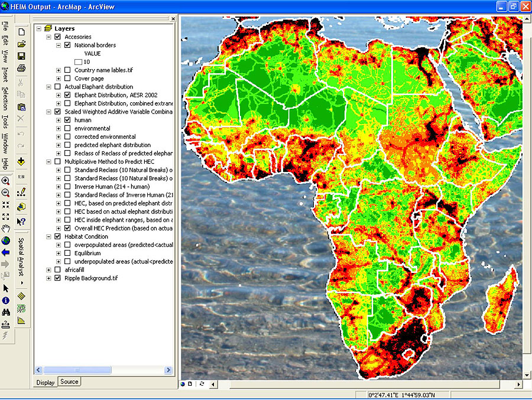Click the refresh icon below the map
The width and height of the screenshot is (532, 400).
(202, 384)
